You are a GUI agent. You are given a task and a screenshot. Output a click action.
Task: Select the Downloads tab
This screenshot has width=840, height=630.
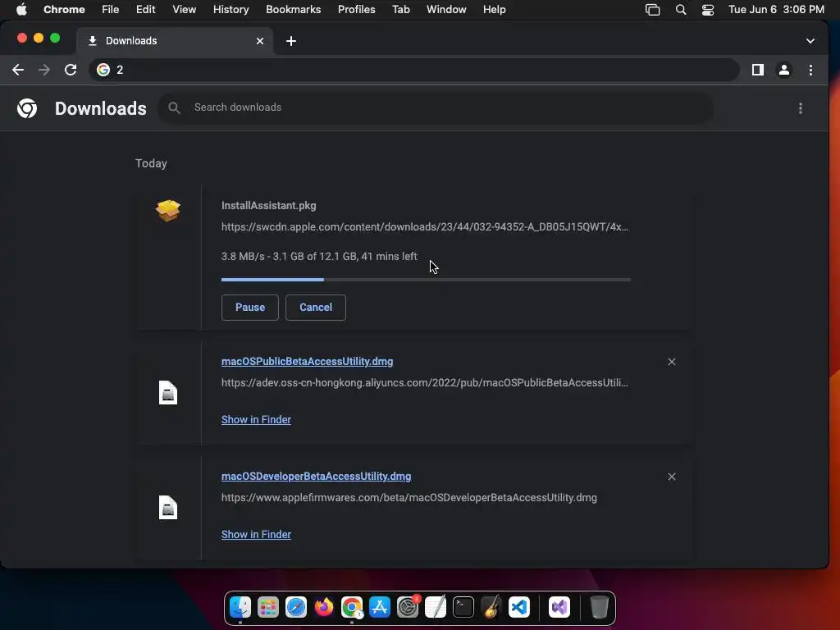[x=175, y=41]
